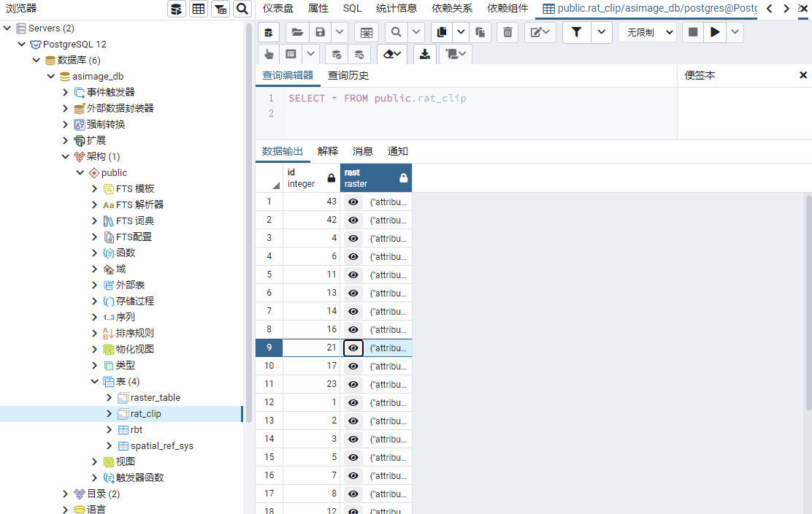Image resolution: width=812 pixels, height=514 pixels.
Task: Expand the rat_clip table node
Action: tap(110, 414)
